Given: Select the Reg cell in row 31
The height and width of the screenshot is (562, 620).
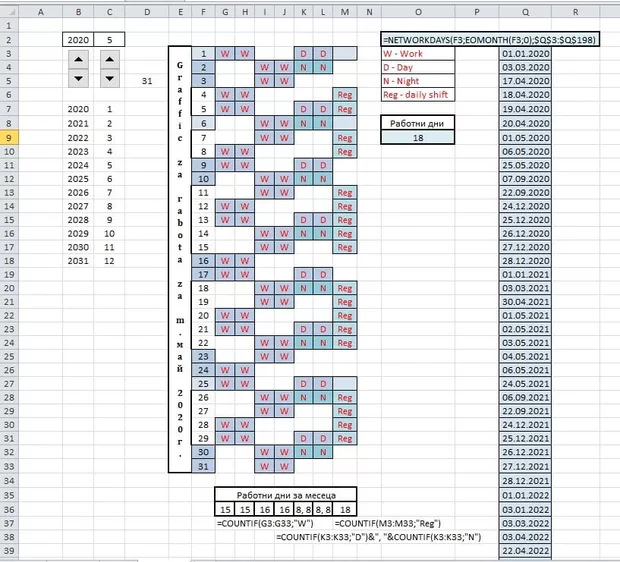Looking at the screenshot, I should [345, 438].
